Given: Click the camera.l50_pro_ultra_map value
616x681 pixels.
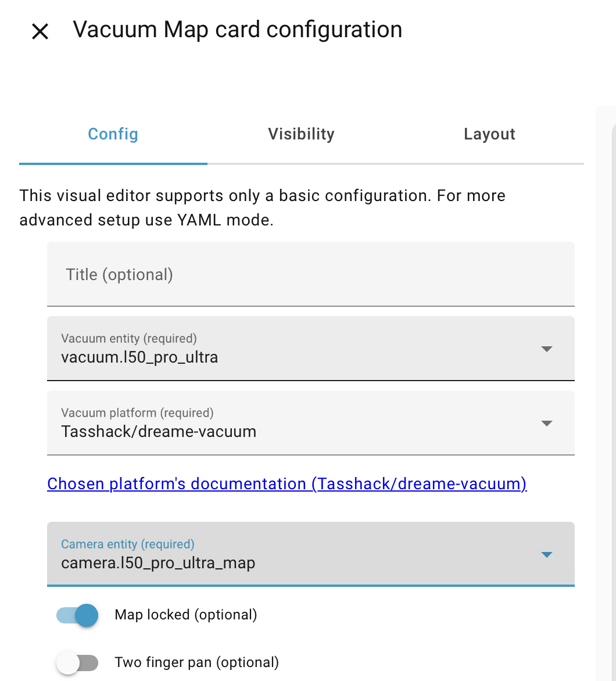Looking at the screenshot, I should click(x=158, y=563).
